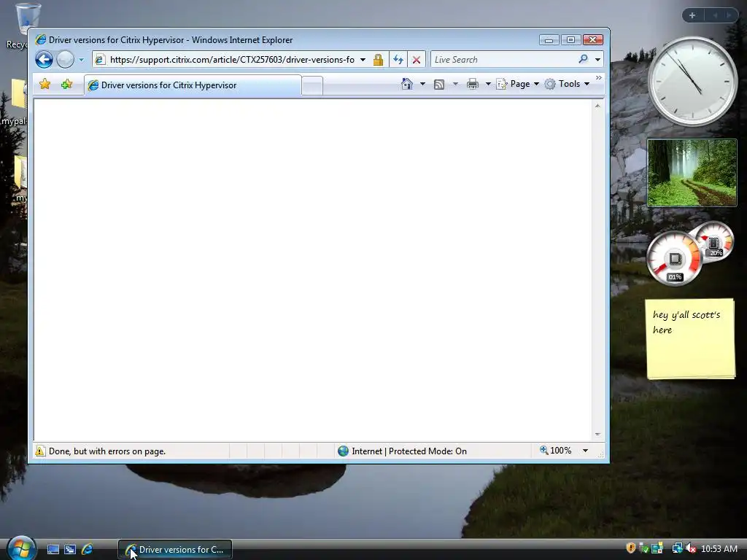Print the page with printer icon
The width and height of the screenshot is (747, 560).
click(473, 85)
